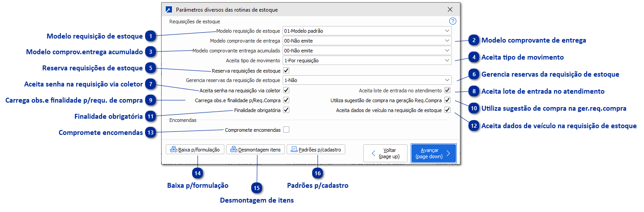Click numbered callout badge 14
This screenshot has width=644, height=212.
click(197, 173)
